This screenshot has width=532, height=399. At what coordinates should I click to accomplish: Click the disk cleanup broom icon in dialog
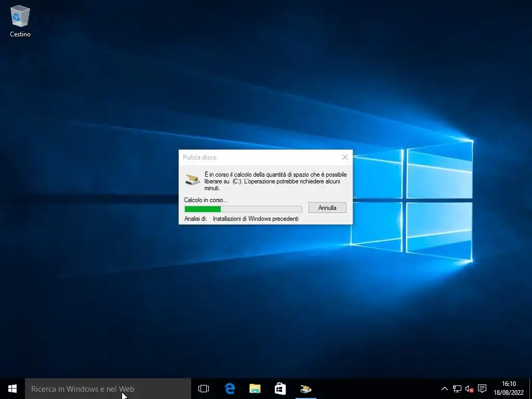click(192, 179)
